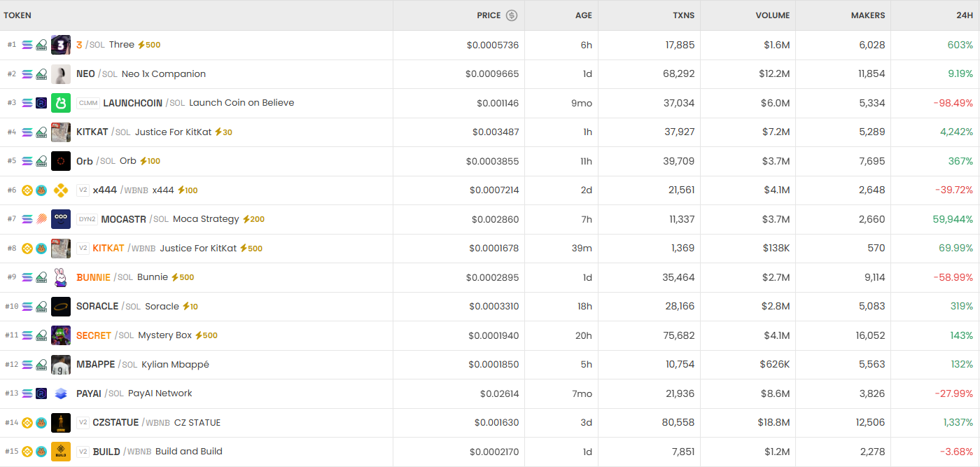This screenshot has height=467, width=980.
Task: Sort by the MAKERS column header
Action: click(x=867, y=15)
